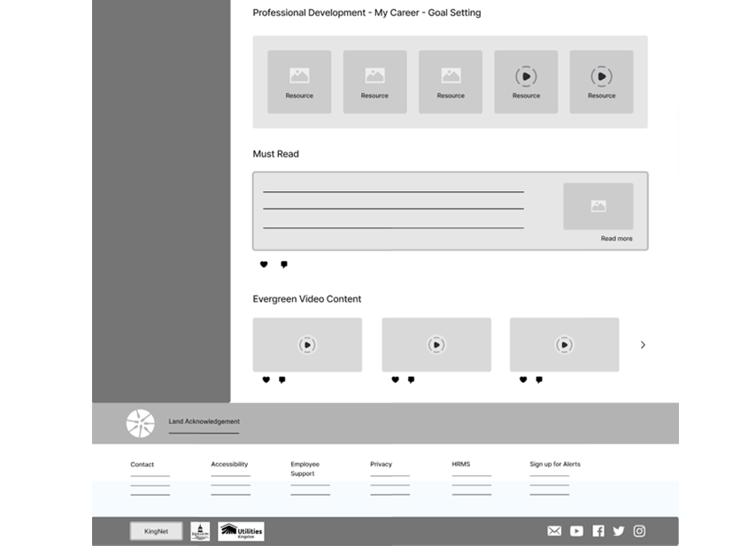Click the Facebook icon in footer
The image size is (756, 546).
(x=598, y=531)
